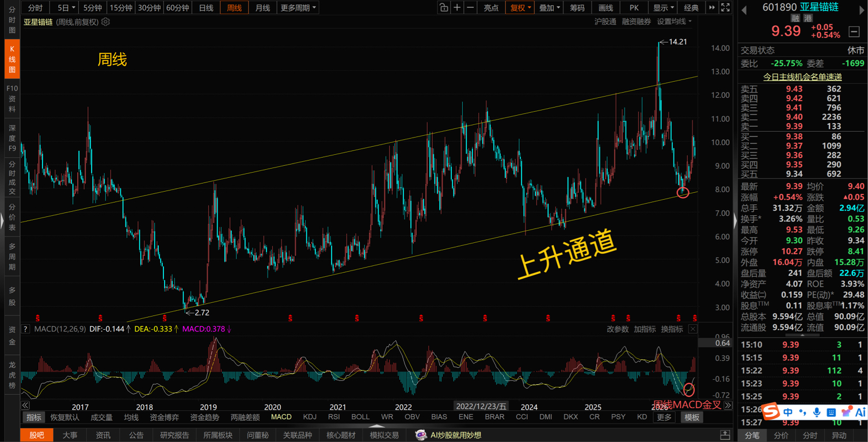868x442 pixels.
Task: Toggle the 融资融券 overlay
Action: pos(636,21)
